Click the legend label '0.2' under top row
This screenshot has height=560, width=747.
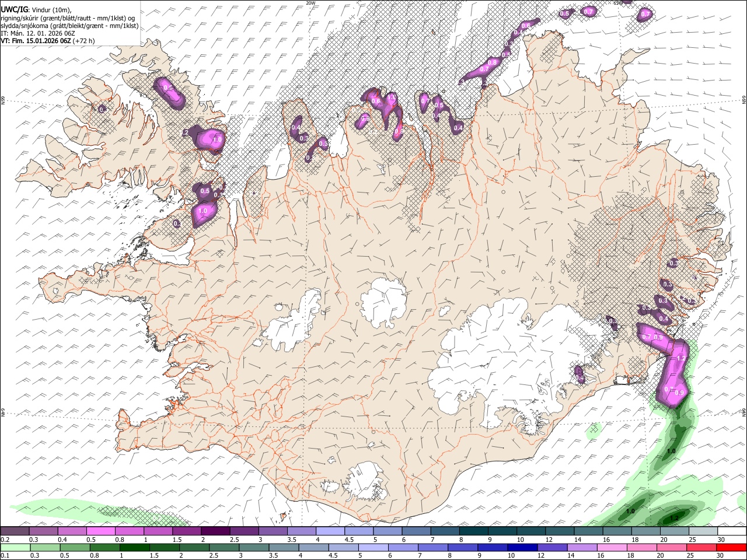[5, 540]
